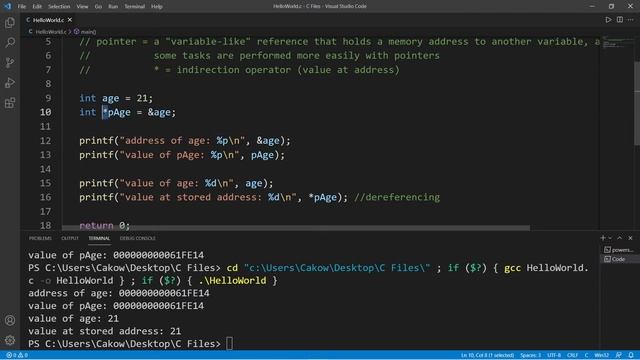The height and width of the screenshot is (360, 640).
Task: Open the View menu
Action: tap(82, 7)
